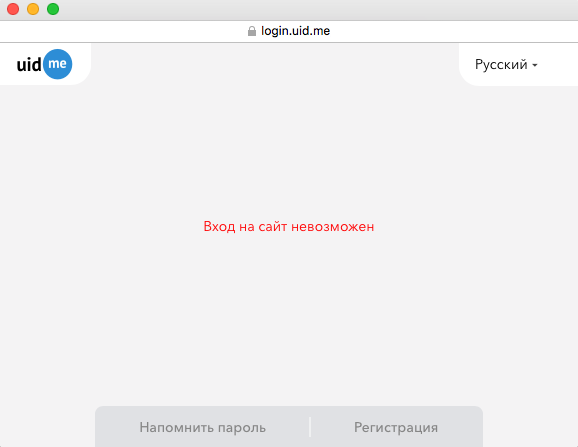The width and height of the screenshot is (578, 447).
Task: Click the black "uid" text of logo
Action: [29, 65]
